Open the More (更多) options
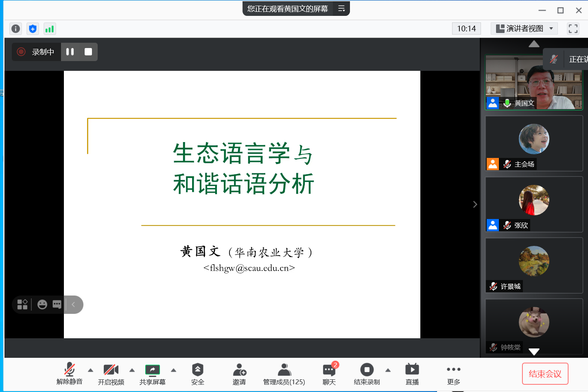The height and width of the screenshot is (392, 588). [453, 374]
